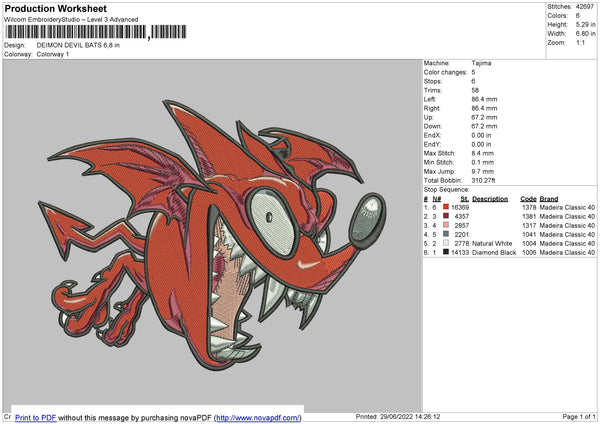Click the 'Design:' label
The width and height of the screenshot is (600, 424).
[15, 45]
